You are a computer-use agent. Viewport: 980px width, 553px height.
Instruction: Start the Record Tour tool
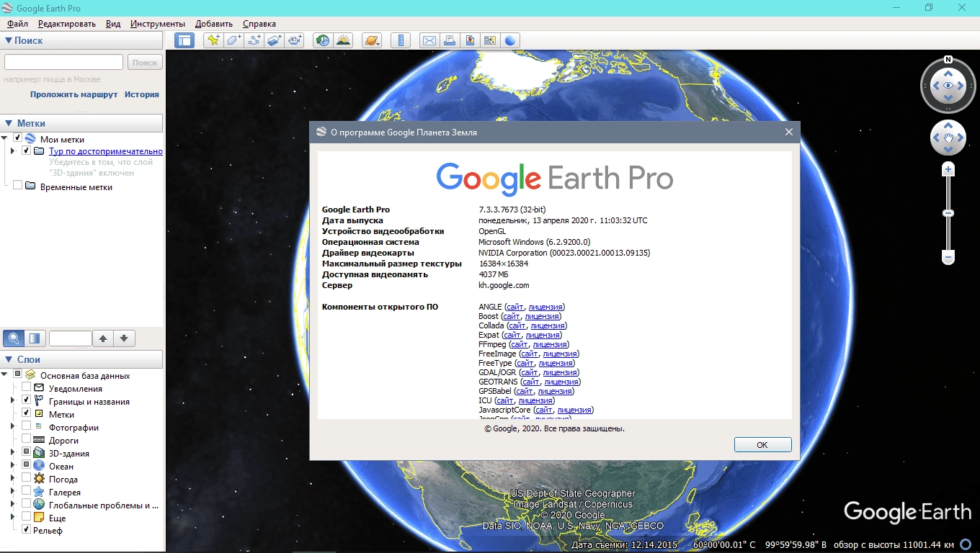tap(294, 40)
